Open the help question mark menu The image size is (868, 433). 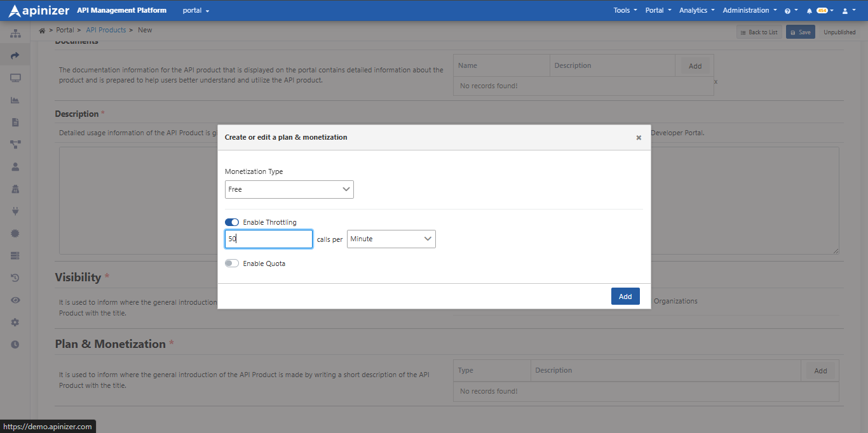click(788, 11)
